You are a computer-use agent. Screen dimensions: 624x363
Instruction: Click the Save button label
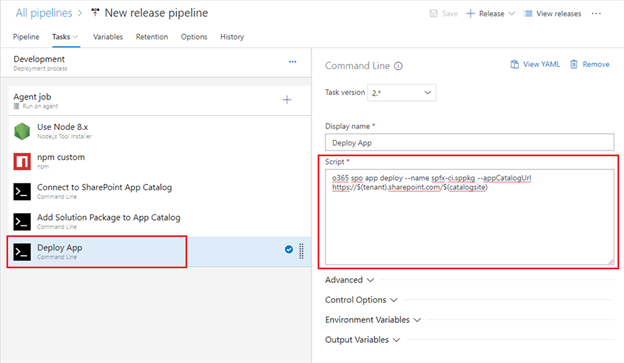tap(450, 14)
